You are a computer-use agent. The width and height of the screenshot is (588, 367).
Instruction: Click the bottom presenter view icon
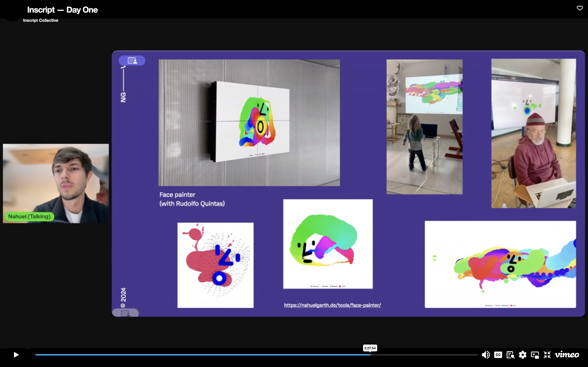point(125,313)
